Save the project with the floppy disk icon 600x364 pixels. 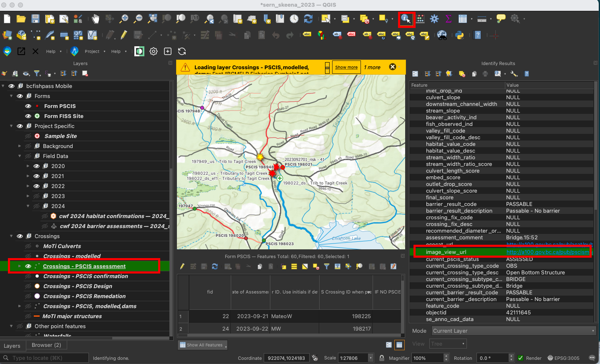35,19
